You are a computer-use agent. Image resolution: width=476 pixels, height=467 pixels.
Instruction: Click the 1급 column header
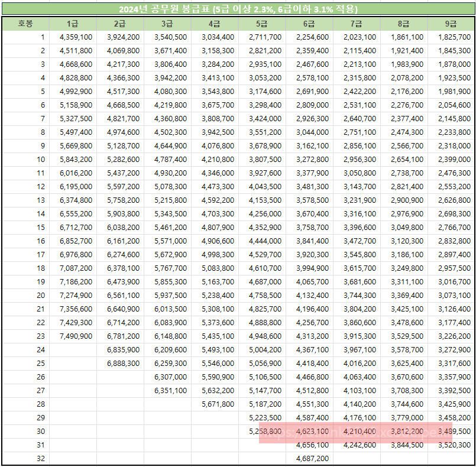click(x=73, y=24)
